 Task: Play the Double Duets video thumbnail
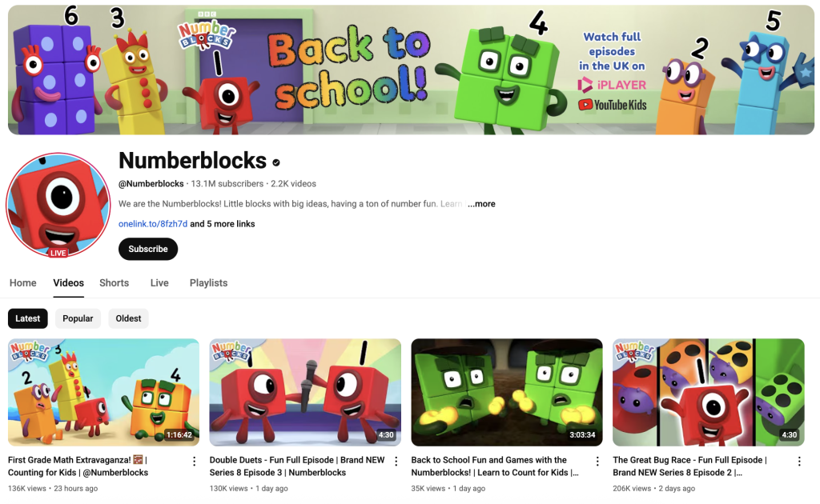tap(305, 392)
